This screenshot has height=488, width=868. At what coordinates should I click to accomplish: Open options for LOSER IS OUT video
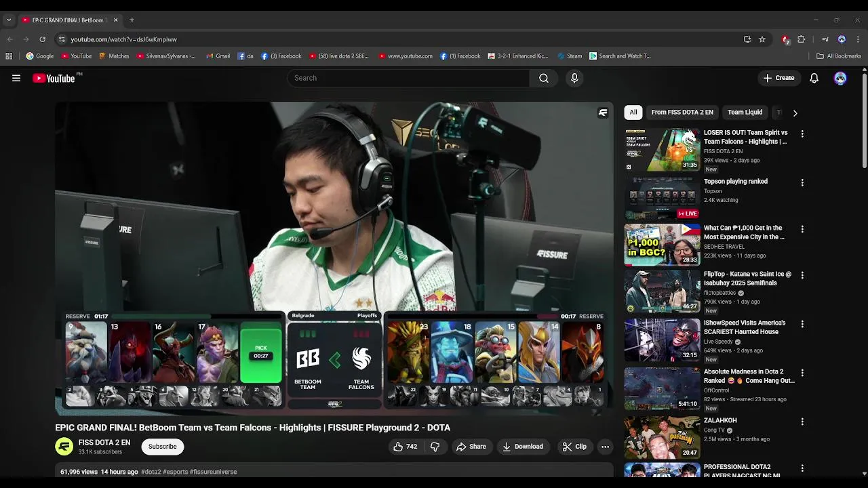click(x=802, y=134)
